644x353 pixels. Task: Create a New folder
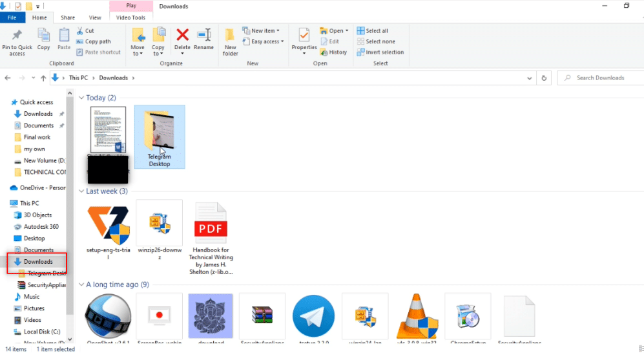click(x=231, y=42)
